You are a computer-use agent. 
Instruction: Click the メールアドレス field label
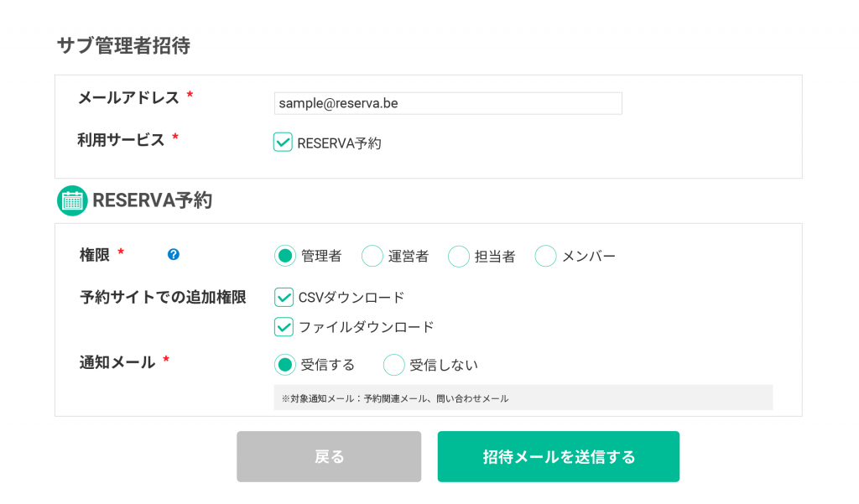tap(128, 97)
